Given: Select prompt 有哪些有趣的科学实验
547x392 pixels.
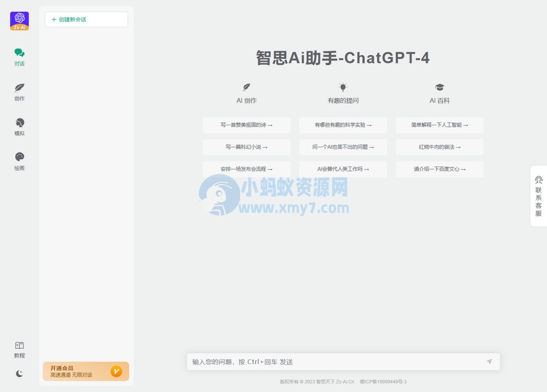Looking at the screenshot, I should coord(343,125).
